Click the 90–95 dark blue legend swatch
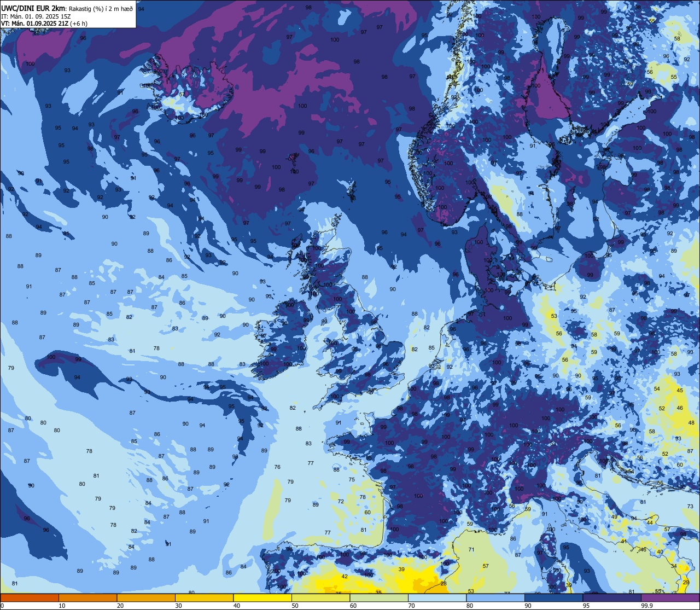The image size is (700, 610). coord(553,598)
